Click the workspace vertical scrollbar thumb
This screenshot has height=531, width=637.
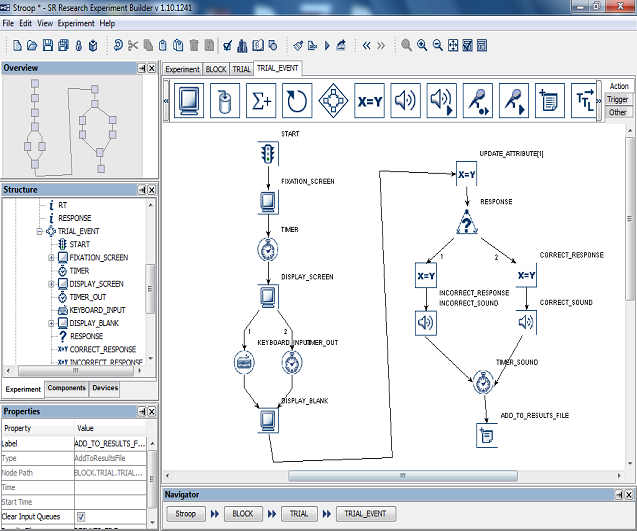[630, 219]
